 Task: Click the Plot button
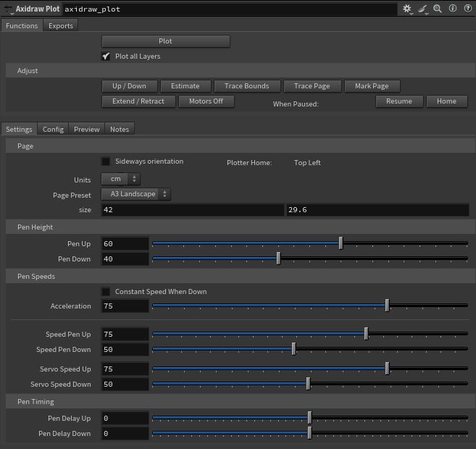coord(166,41)
